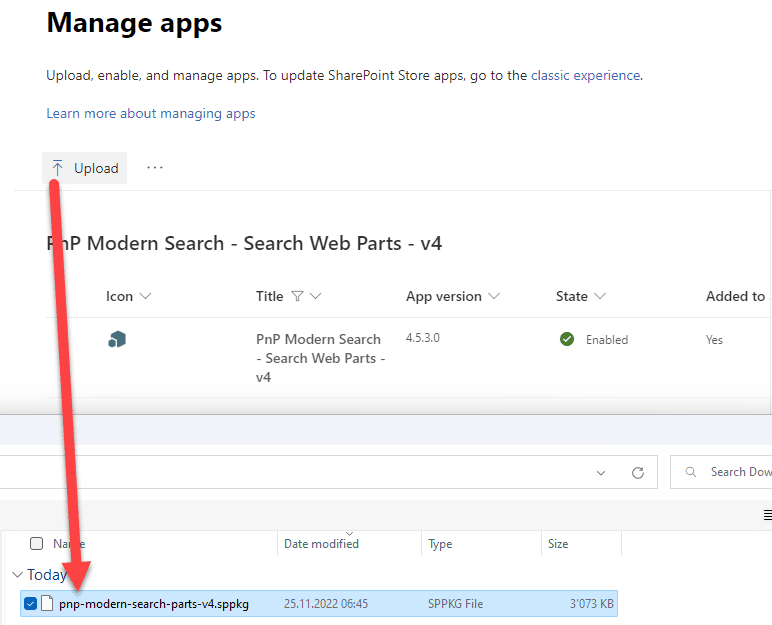Expand the Icon column dropdown
Screen dimensions: 772x625
point(145,296)
